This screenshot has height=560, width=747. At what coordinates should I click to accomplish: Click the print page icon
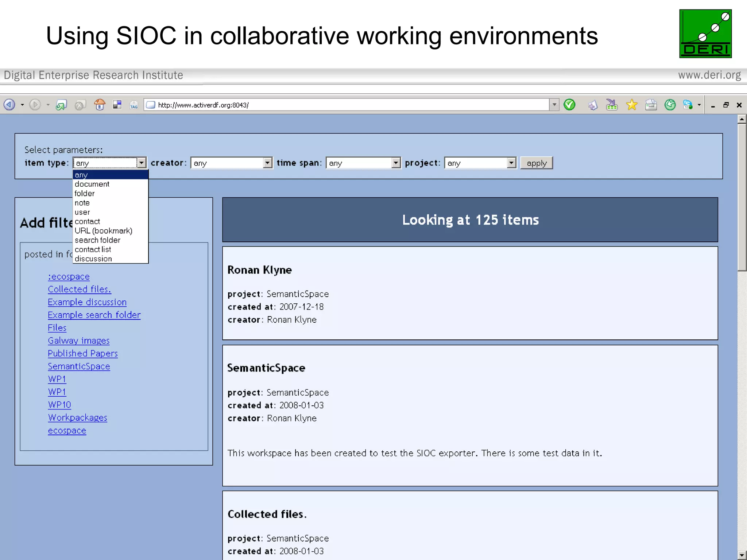[x=651, y=105]
